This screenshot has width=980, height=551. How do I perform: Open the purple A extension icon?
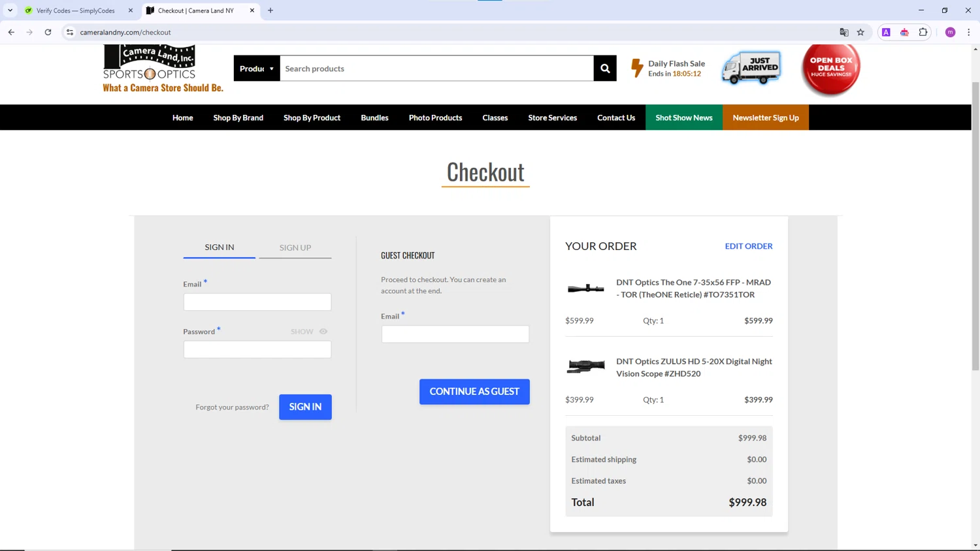point(886,32)
